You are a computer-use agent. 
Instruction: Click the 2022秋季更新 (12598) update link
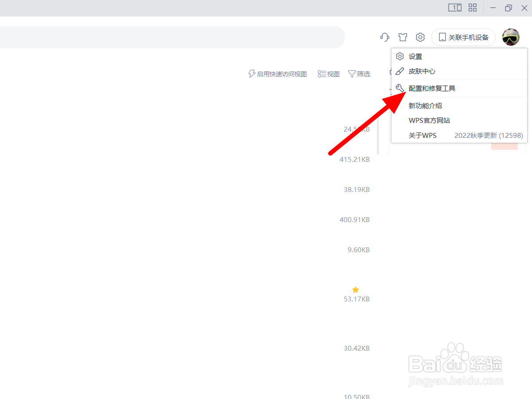488,135
